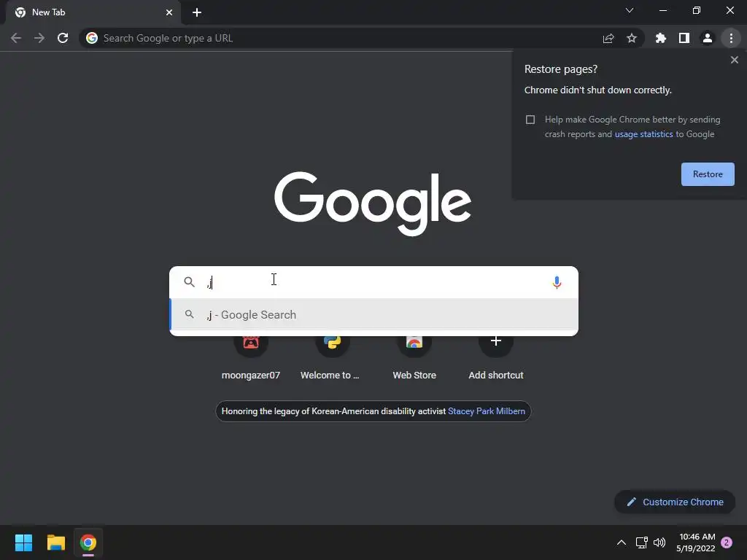Bookmark this tab with the star icon
The width and height of the screenshot is (747, 560).
[x=632, y=38]
